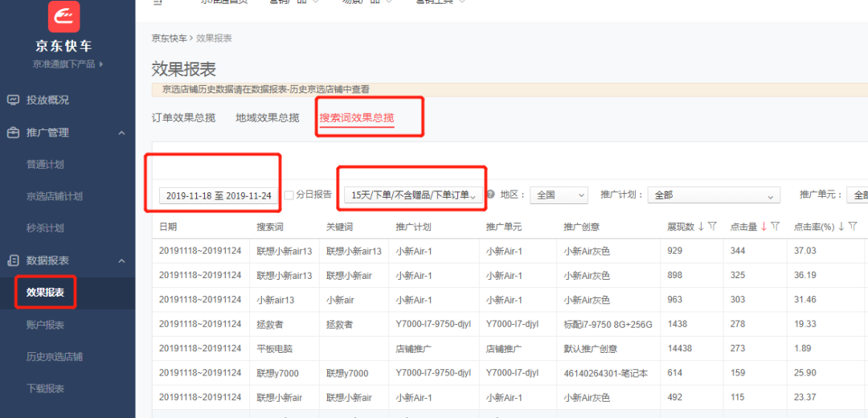The width and height of the screenshot is (868, 418).
Task: Switch to 订单效果总揽 tab
Action: click(x=183, y=117)
